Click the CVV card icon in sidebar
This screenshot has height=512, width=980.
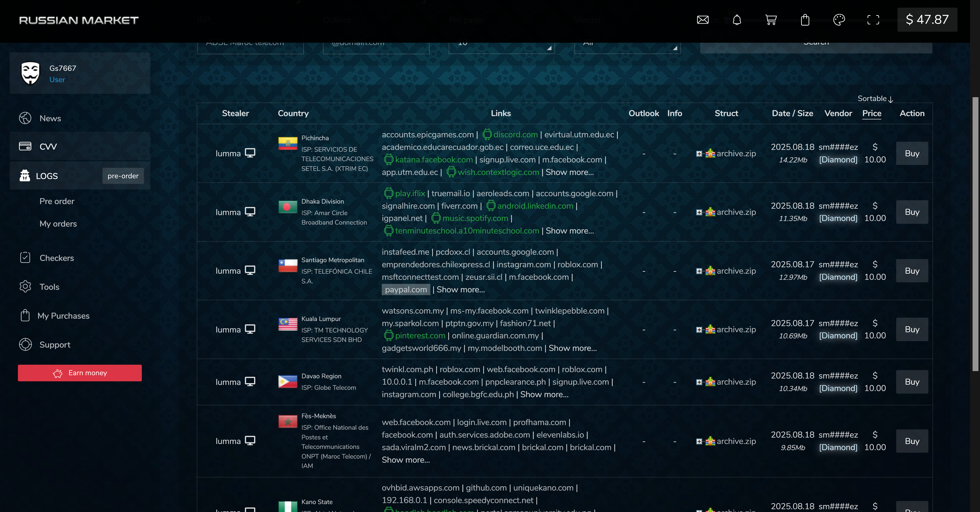pyautogui.click(x=25, y=146)
